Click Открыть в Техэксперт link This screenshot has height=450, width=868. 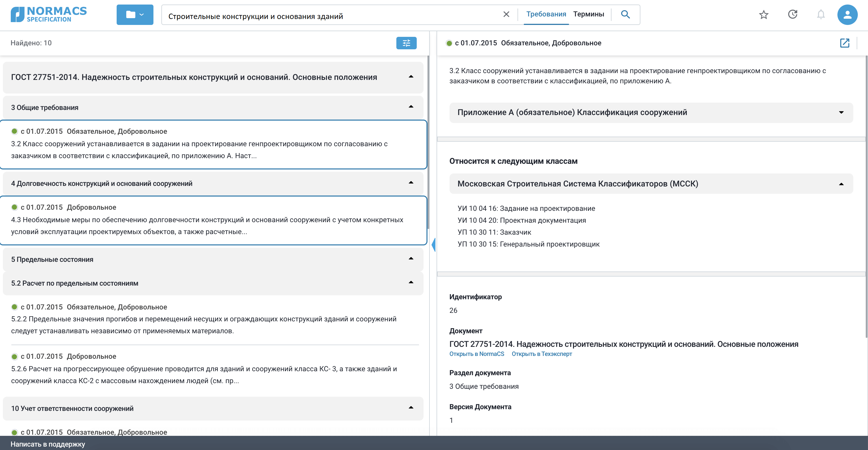542,354
